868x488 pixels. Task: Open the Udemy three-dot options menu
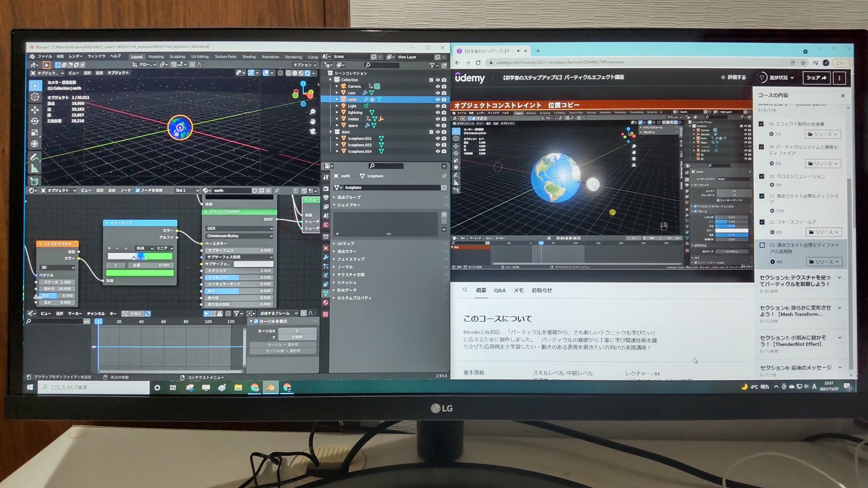pyautogui.click(x=840, y=78)
